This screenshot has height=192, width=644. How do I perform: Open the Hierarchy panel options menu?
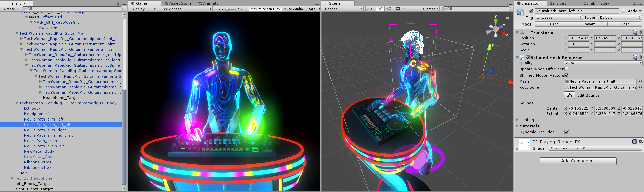[x=123, y=4]
